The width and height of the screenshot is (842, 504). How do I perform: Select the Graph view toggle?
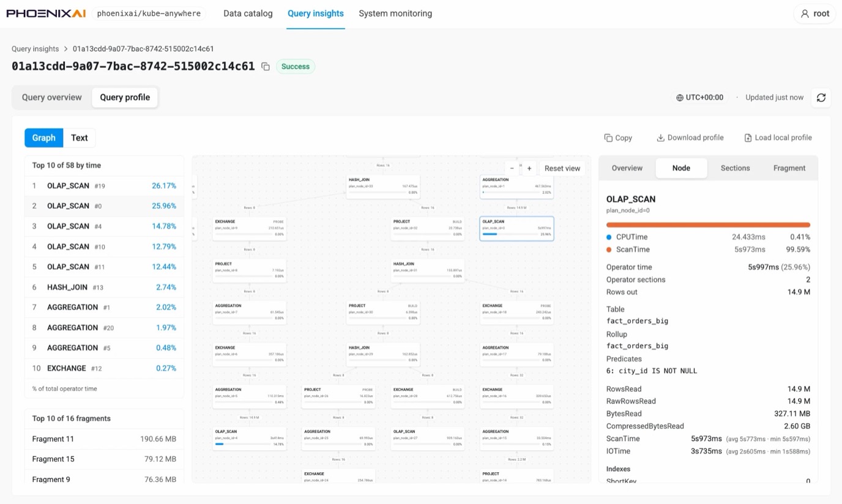44,138
